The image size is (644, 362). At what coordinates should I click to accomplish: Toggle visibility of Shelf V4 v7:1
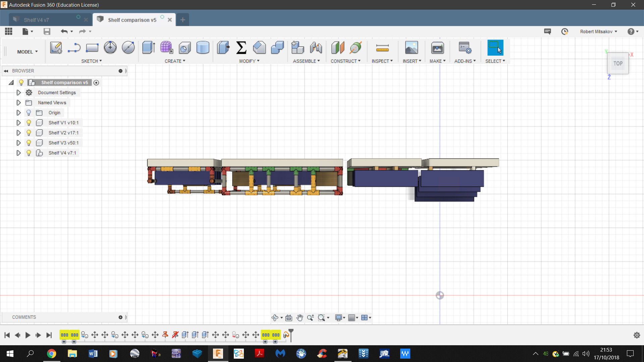tap(29, 153)
